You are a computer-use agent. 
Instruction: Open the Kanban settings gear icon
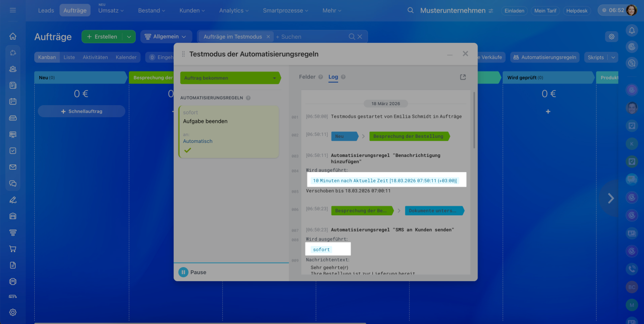point(612,36)
